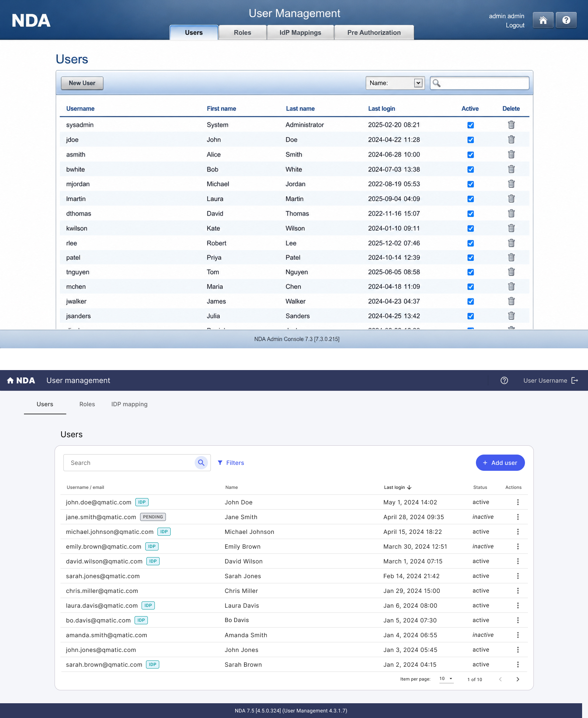Delete asmith with trash icon
Viewport: 588px width, 718px height.
tap(511, 154)
